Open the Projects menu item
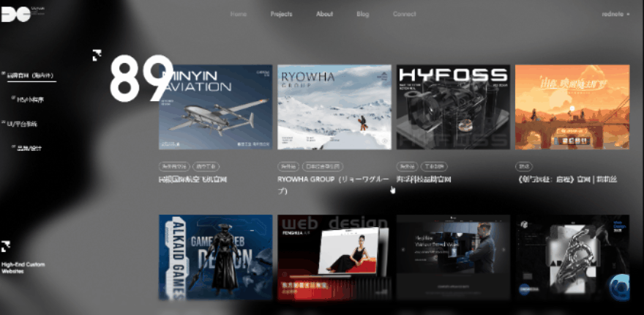 [281, 14]
